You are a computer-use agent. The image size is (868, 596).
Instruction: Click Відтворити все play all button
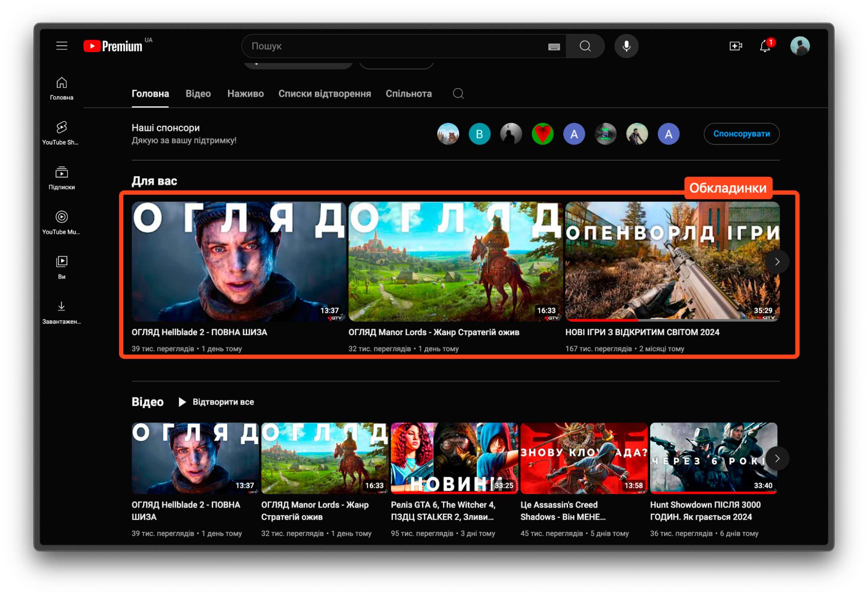click(216, 402)
